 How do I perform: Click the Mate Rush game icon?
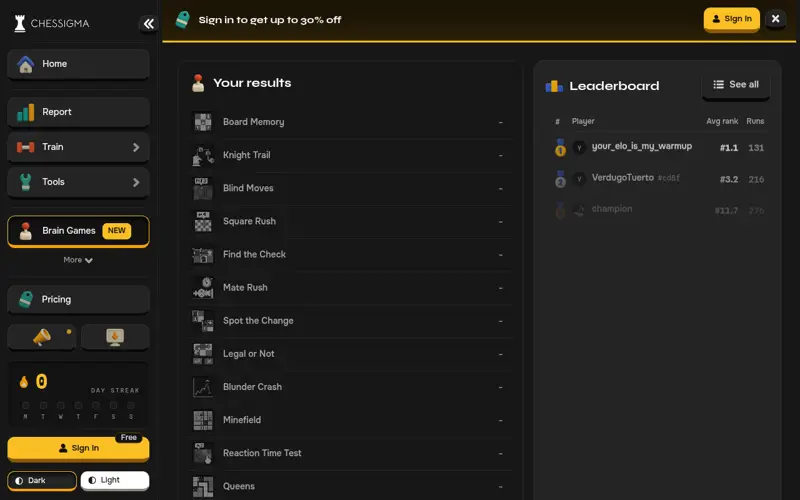point(203,288)
